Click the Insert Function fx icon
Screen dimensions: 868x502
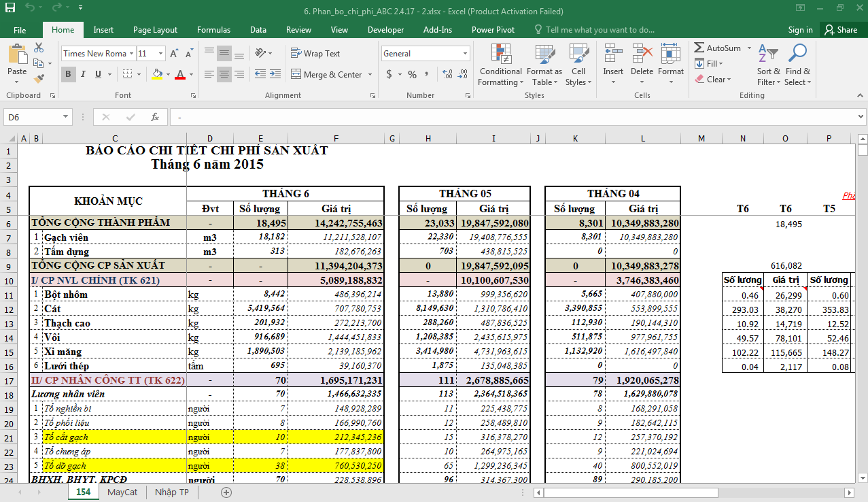(154, 117)
